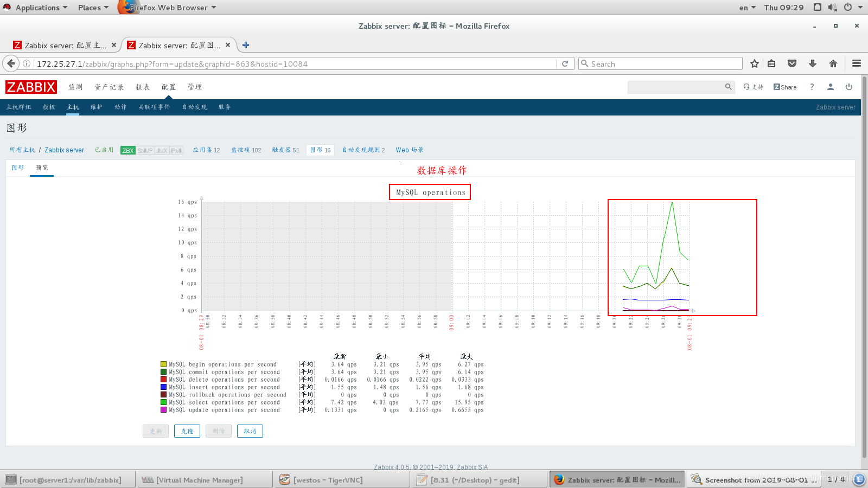The height and width of the screenshot is (488, 868).
Task: Click the Zabbix server breadcrumb link
Action: tap(64, 150)
